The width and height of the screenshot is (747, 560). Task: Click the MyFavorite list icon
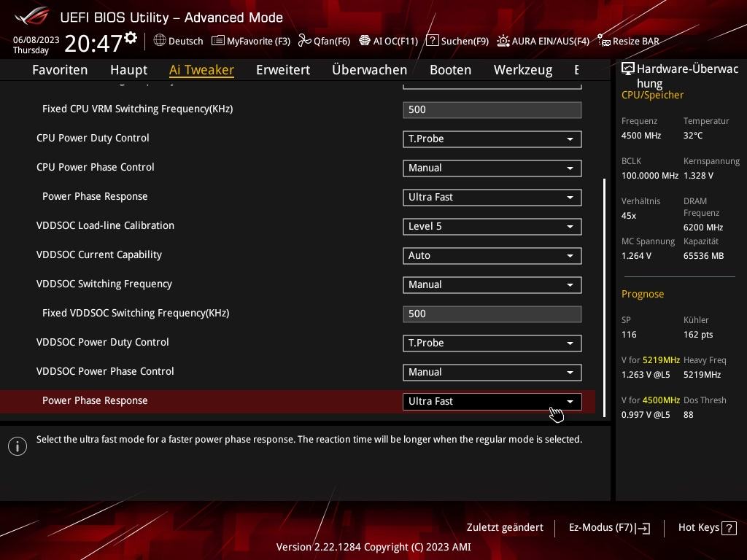coord(217,41)
